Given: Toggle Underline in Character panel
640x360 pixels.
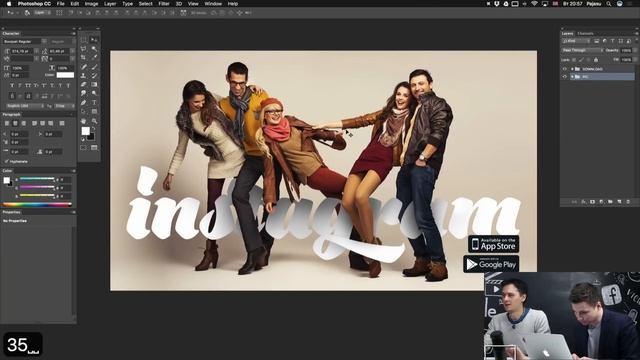Looking at the screenshot, I should (60, 85).
